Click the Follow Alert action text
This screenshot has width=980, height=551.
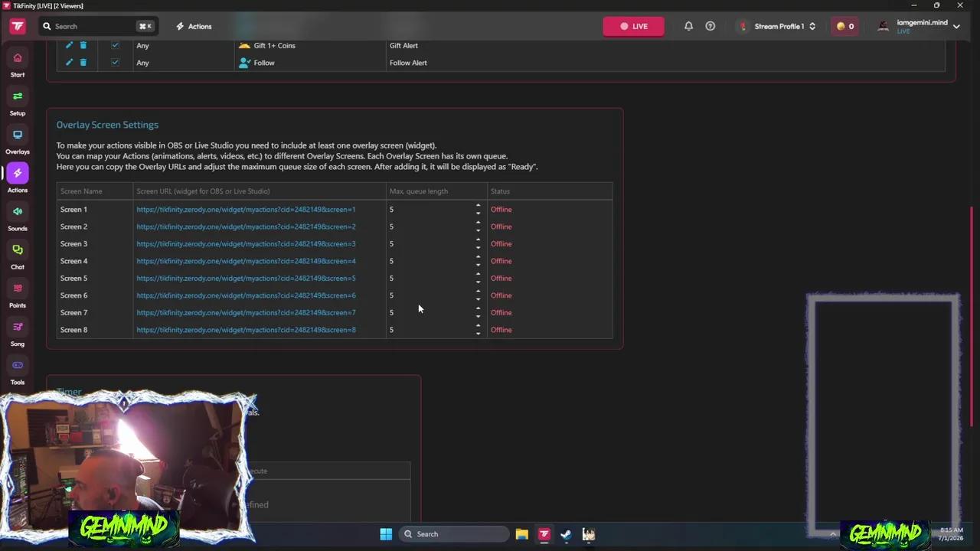point(408,63)
